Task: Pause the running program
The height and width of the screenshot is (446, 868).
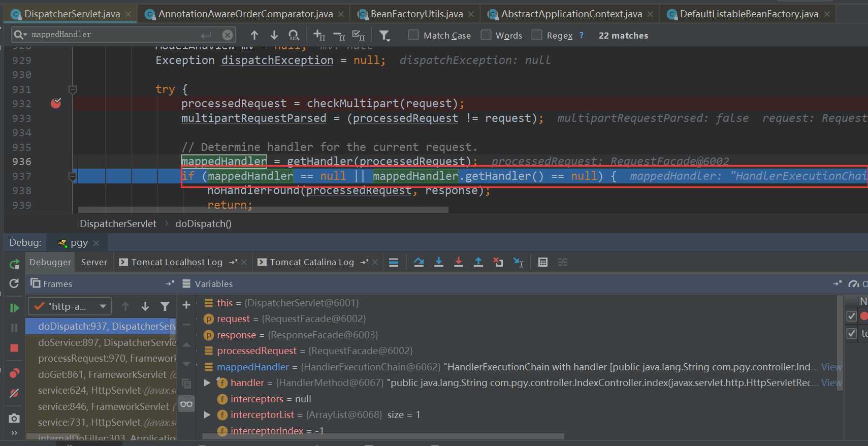Action: point(14,328)
